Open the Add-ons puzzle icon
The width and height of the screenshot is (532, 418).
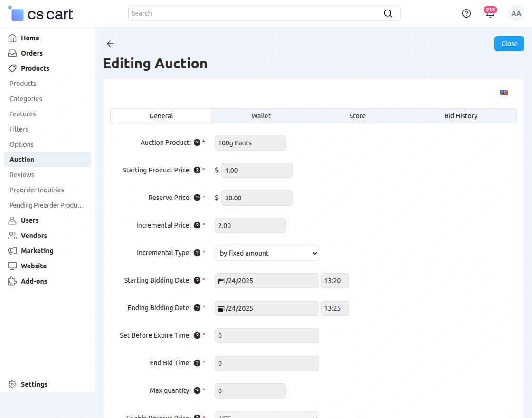pos(12,281)
